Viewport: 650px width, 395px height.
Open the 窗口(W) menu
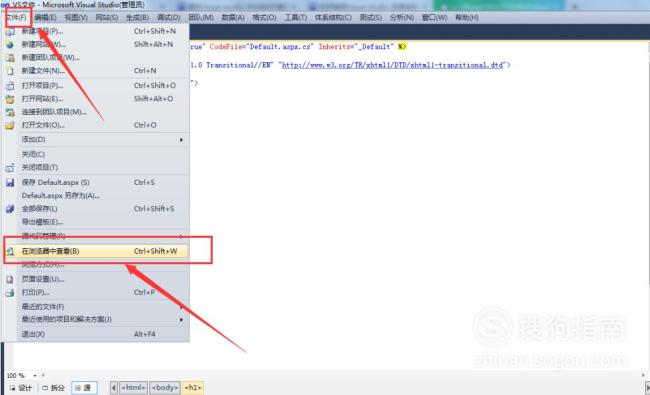pyautogui.click(x=435, y=17)
